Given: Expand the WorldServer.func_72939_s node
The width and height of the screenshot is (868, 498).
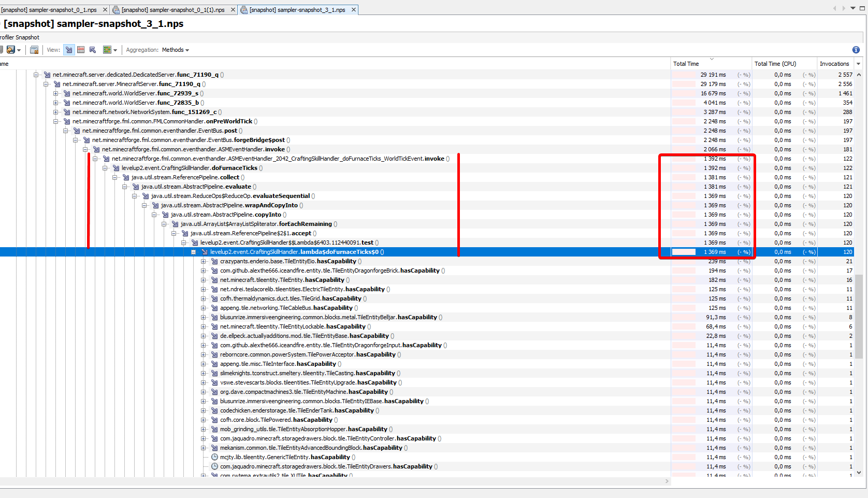Looking at the screenshot, I should click(56, 93).
